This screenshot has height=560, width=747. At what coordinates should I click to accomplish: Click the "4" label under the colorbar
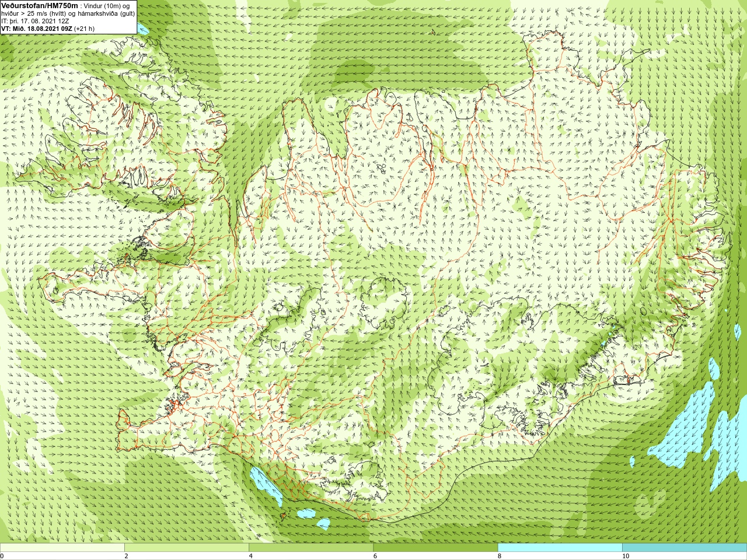pos(250,556)
